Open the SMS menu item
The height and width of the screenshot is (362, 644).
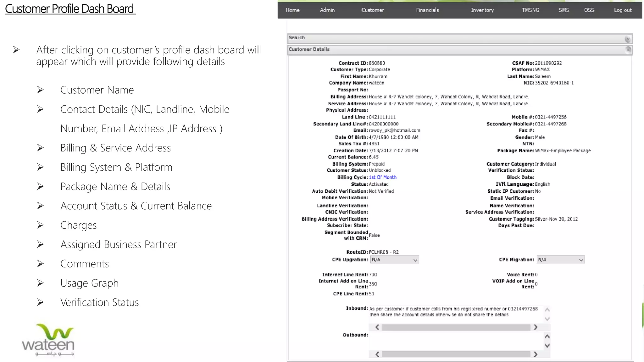click(x=564, y=10)
